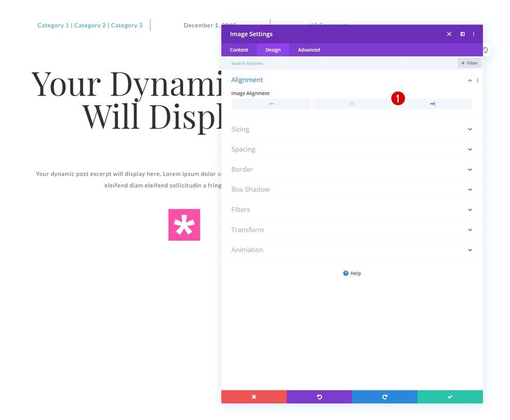The width and height of the screenshot is (510, 420).
Task: Open the Help link
Action: (352, 273)
